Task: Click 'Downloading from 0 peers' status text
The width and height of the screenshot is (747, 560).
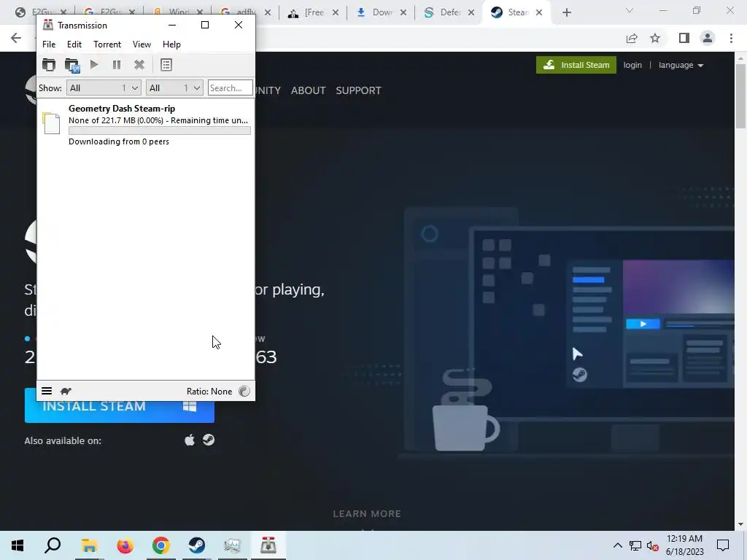Action: click(x=119, y=141)
